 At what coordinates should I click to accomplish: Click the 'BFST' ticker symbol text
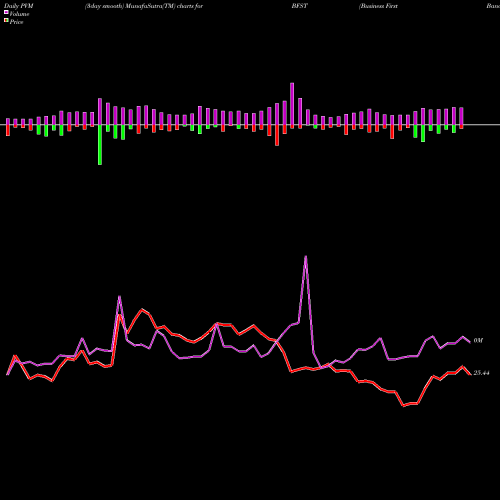[300, 6]
